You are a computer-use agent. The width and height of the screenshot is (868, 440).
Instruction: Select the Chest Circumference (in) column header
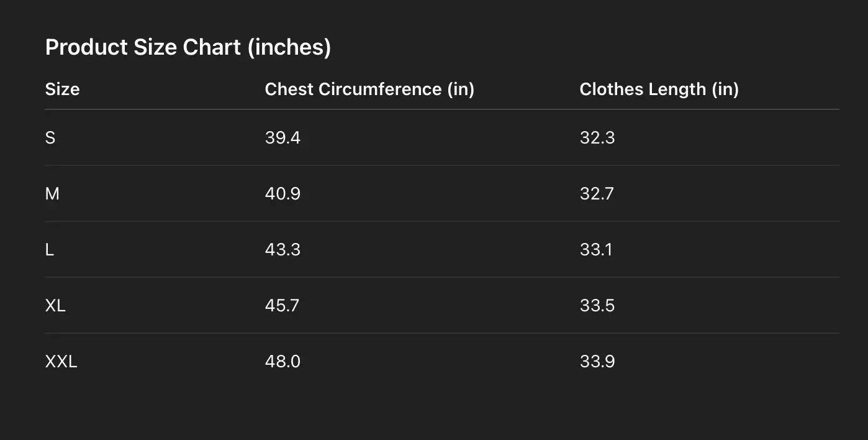pos(369,89)
